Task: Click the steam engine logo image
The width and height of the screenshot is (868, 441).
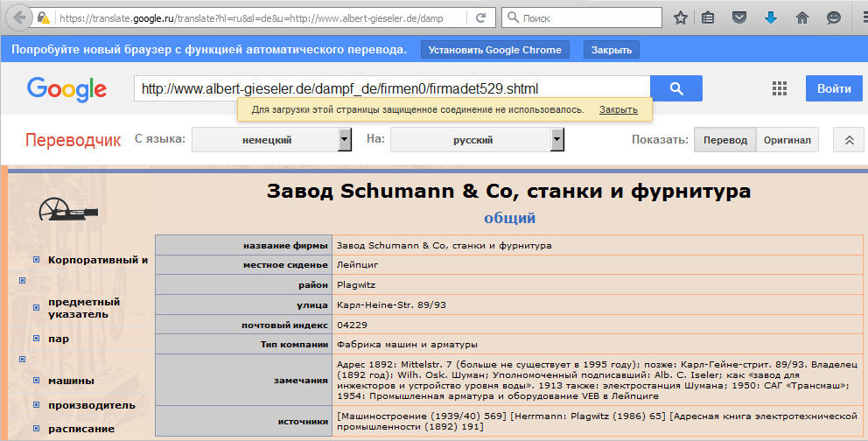Action: 68,210
